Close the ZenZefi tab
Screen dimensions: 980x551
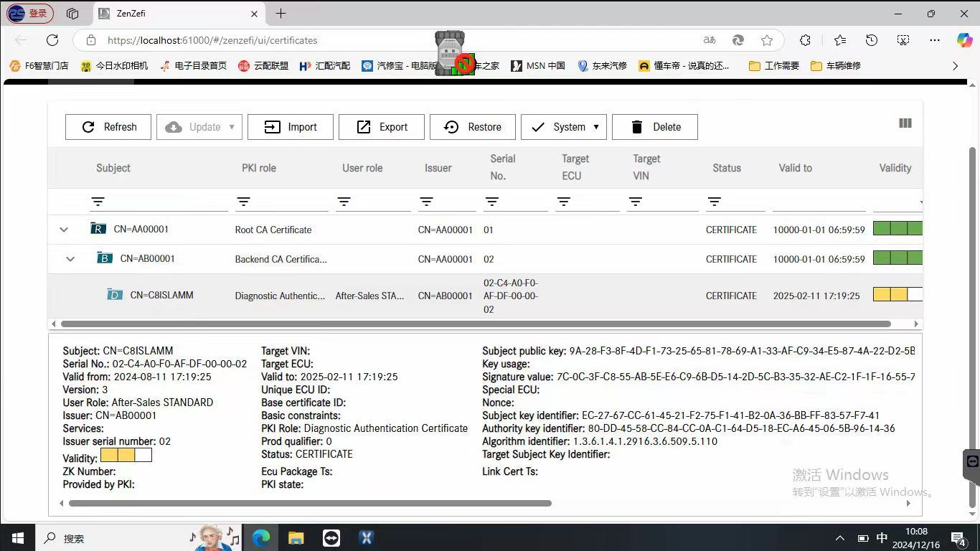pyautogui.click(x=255, y=14)
